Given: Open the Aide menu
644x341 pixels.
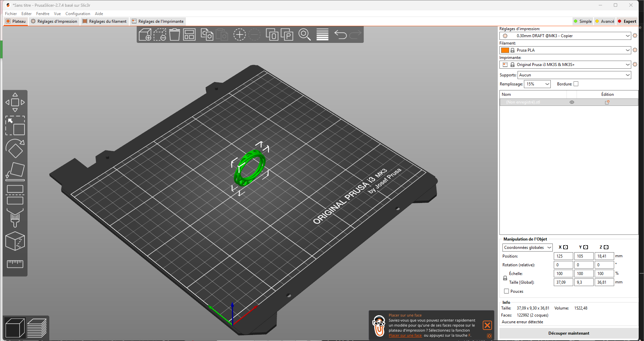Looking at the screenshot, I should tap(99, 13).
